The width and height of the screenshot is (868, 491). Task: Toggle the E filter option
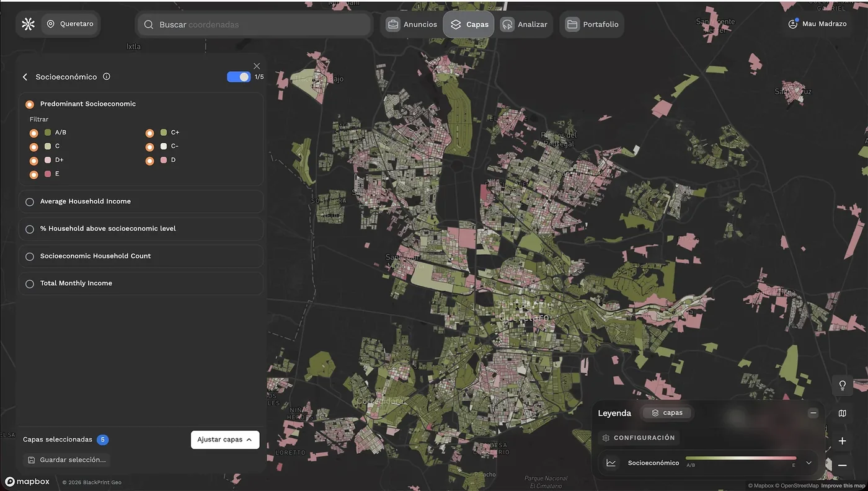(x=34, y=175)
